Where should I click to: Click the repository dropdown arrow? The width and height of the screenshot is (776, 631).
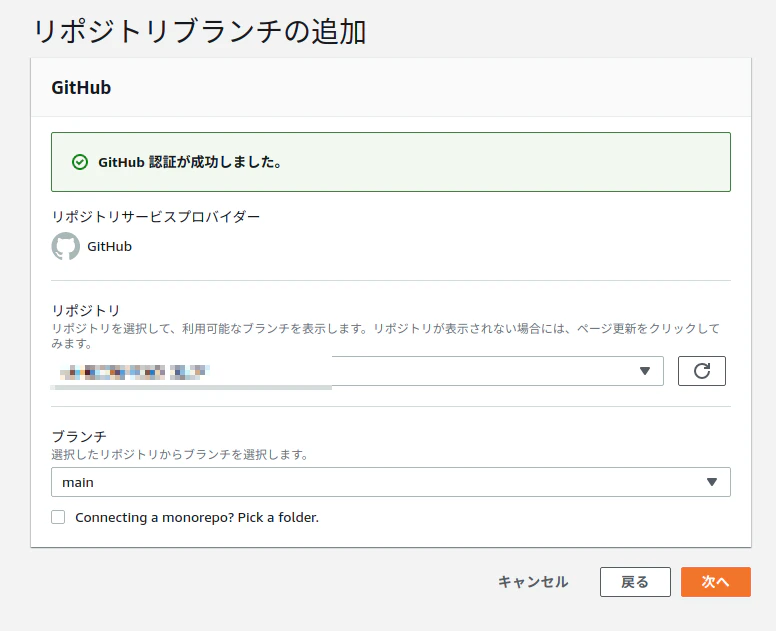click(645, 371)
